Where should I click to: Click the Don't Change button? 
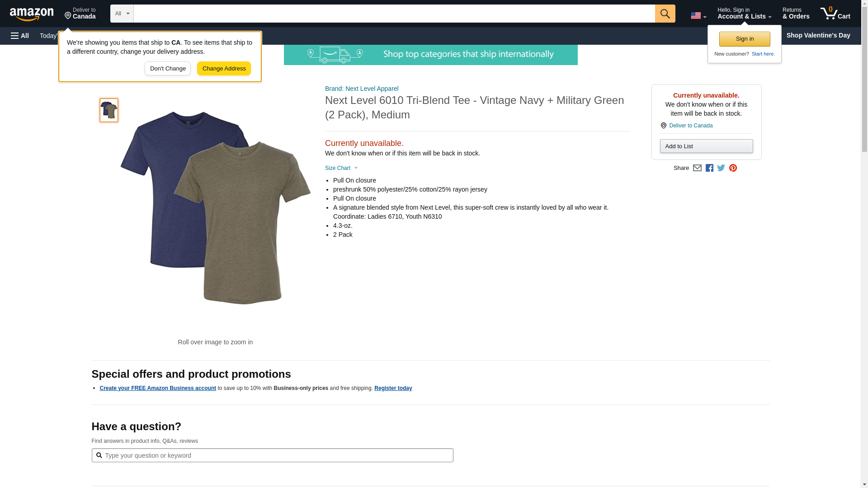coord(168,69)
